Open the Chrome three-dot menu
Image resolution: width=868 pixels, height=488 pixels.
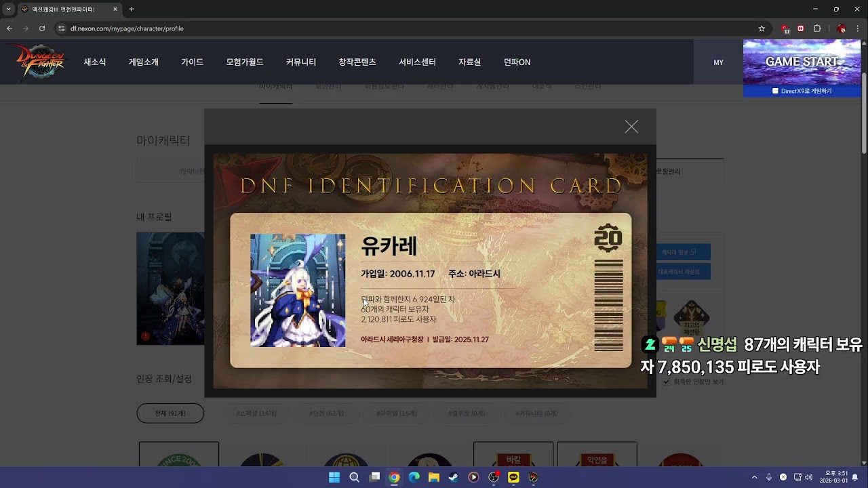(858, 28)
